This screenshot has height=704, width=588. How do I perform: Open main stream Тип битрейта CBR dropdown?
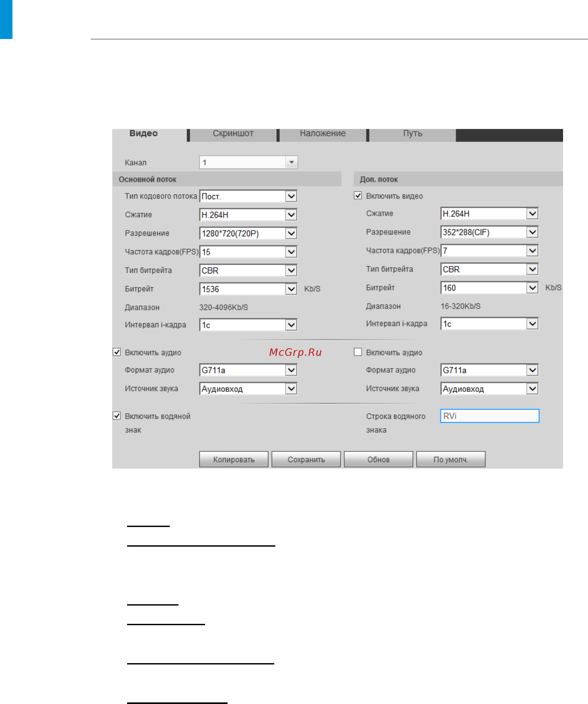[x=248, y=270]
